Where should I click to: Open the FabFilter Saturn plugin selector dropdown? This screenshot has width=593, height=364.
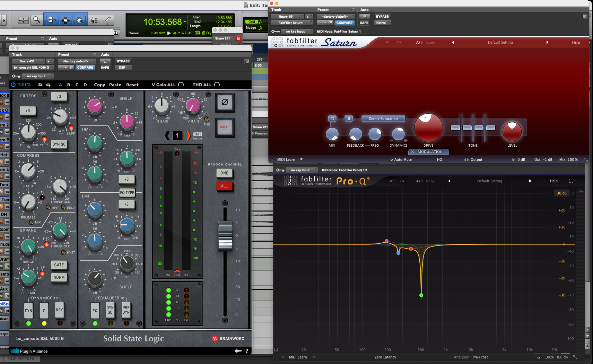(x=291, y=23)
